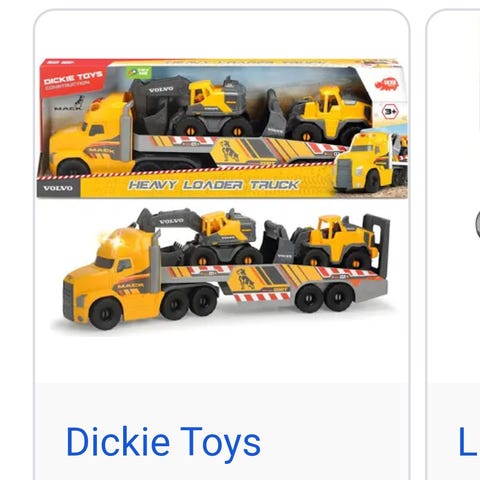Click the Mack lettering on the unboxed truck cab
The width and height of the screenshot is (480, 480).
[x=130, y=286]
